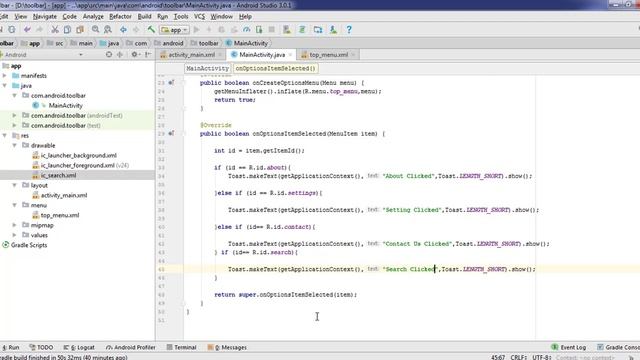This screenshot has height=360, width=640.
Task: Open the Event Log
Action: coord(569,347)
